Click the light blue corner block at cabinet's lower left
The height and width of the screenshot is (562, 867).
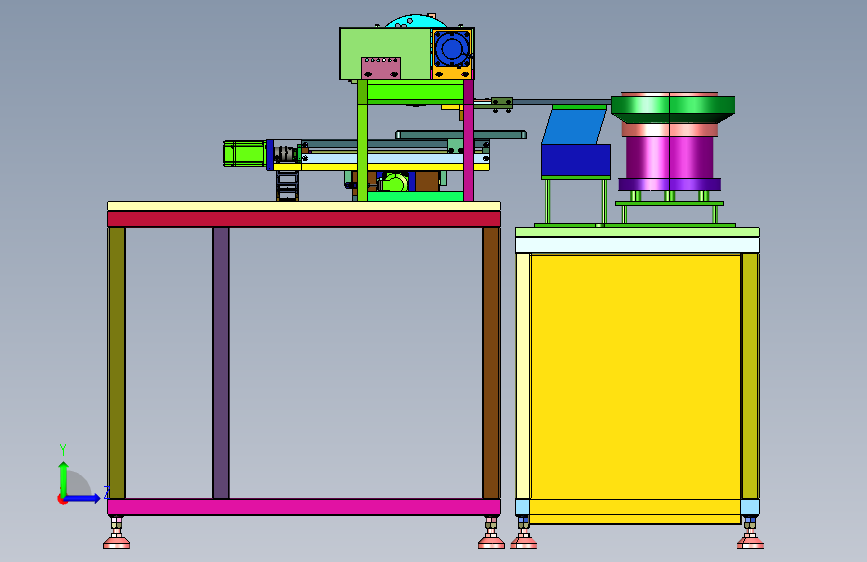pyautogui.click(x=522, y=507)
